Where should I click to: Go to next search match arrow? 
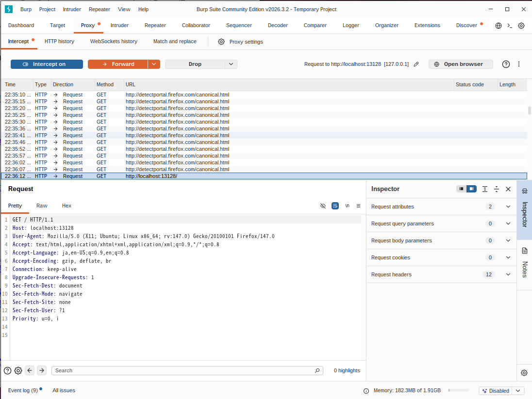42,370
